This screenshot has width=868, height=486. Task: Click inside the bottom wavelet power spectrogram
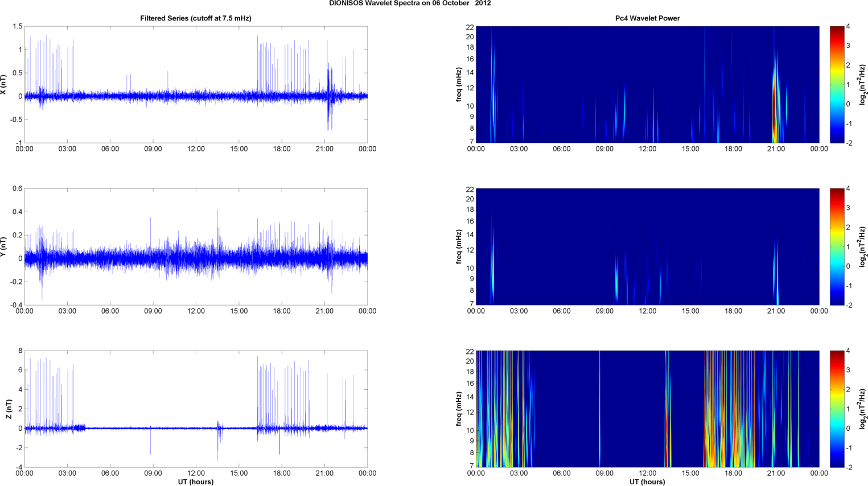(647, 409)
